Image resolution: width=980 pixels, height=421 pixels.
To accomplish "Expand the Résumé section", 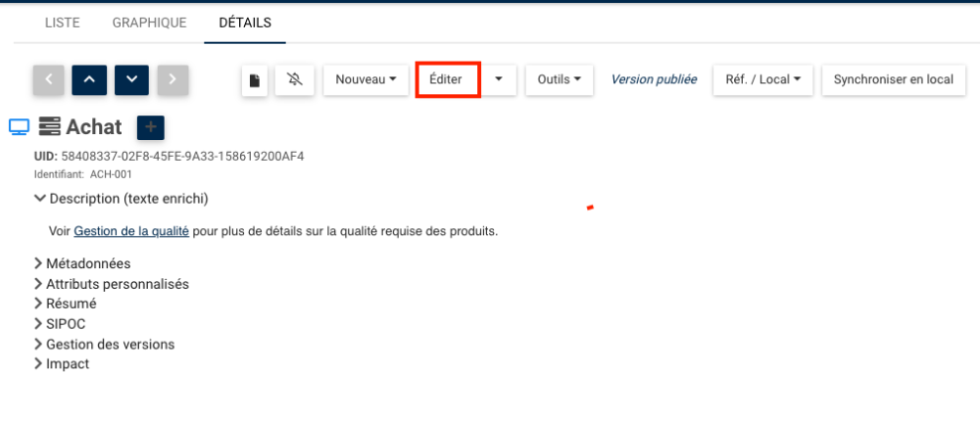I will tap(66, 304).
